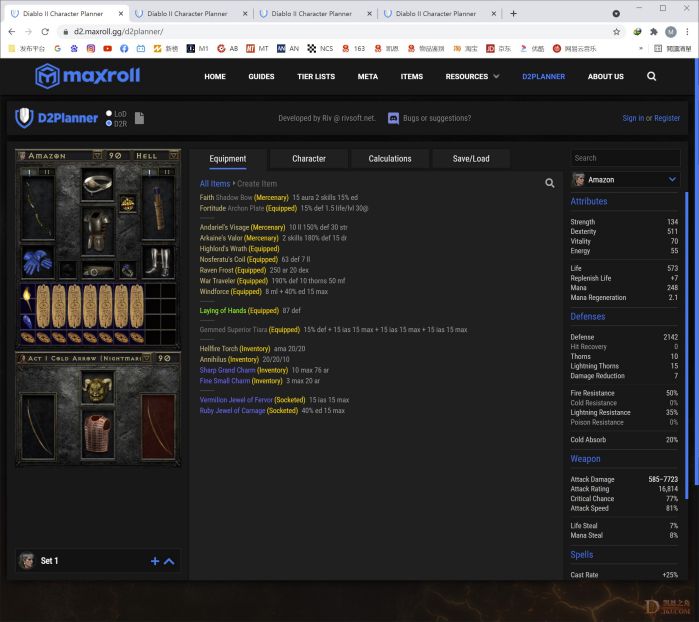The width and height of the screenshot is (699, 622).
Task: Open the Equipment tab
Action: click(x=227, y=159)
